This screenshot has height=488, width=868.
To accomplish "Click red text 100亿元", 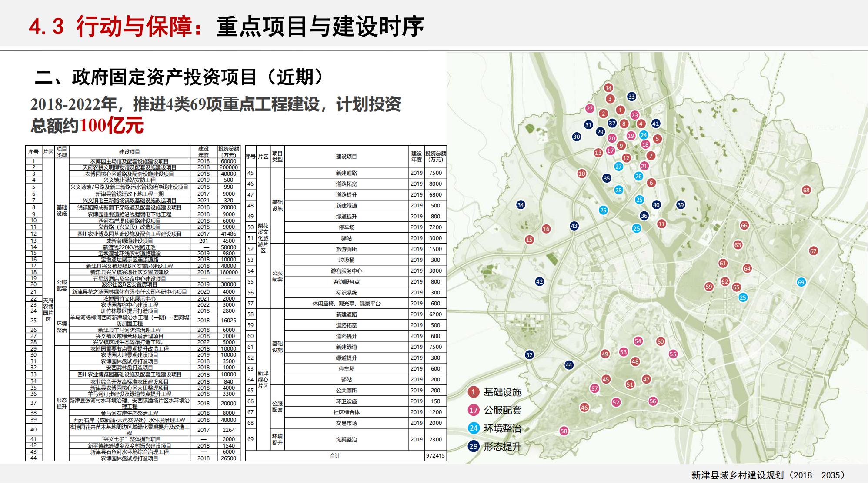I will pos(112,125).
